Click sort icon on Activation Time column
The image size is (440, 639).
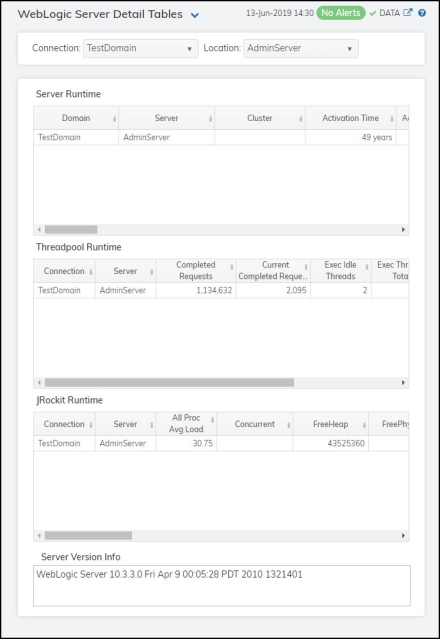(392, 119)
